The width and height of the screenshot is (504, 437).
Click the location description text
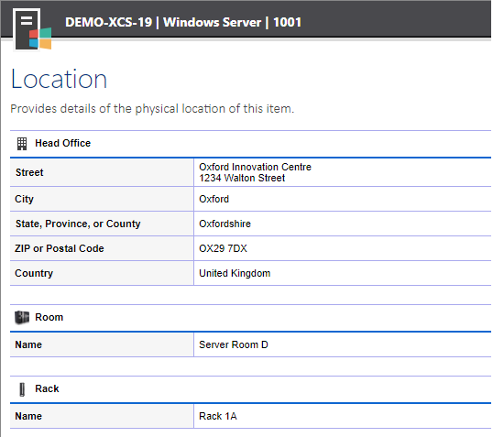[x=152, y=109]
